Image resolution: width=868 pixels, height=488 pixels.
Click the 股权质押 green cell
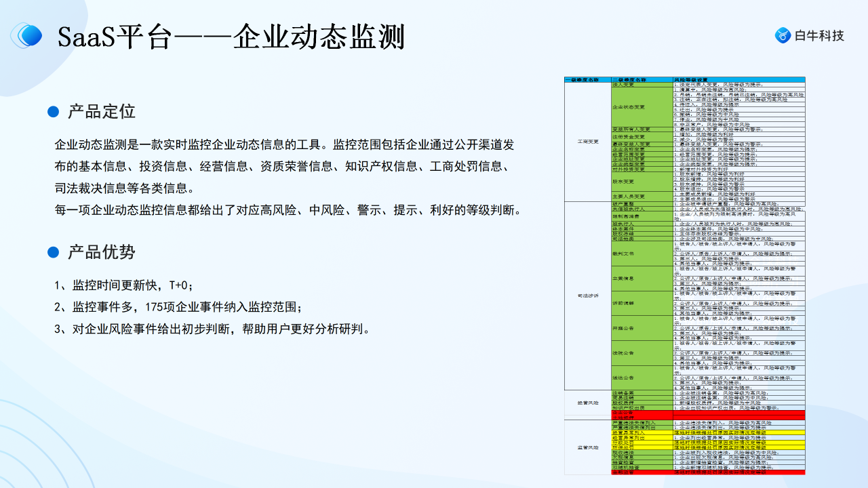[x=642, y=403]
